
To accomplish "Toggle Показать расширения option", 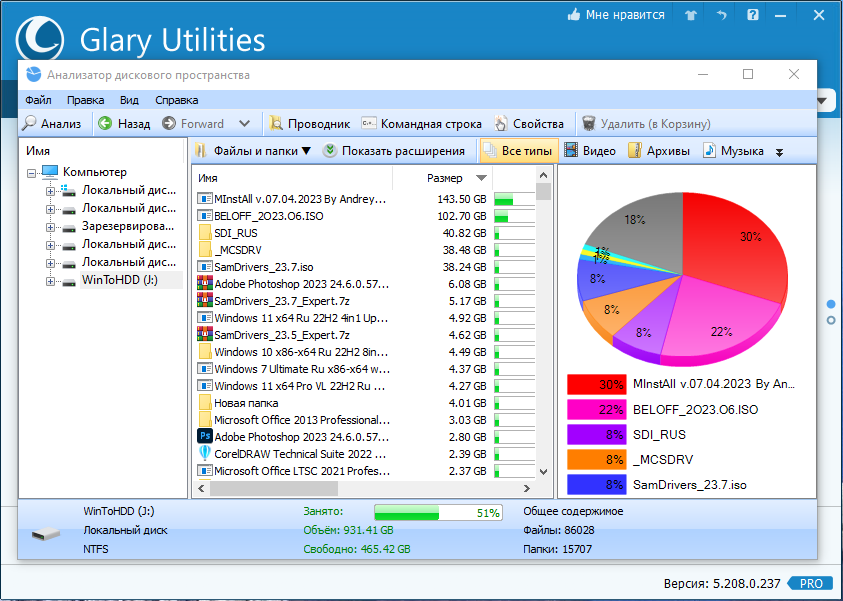I will 394,151.
